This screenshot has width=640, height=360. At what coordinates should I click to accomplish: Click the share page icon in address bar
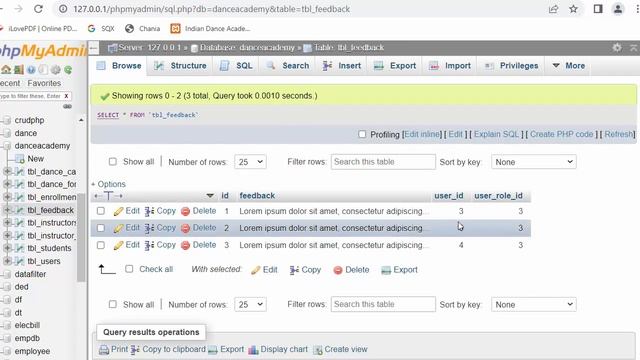click(553, 9)
